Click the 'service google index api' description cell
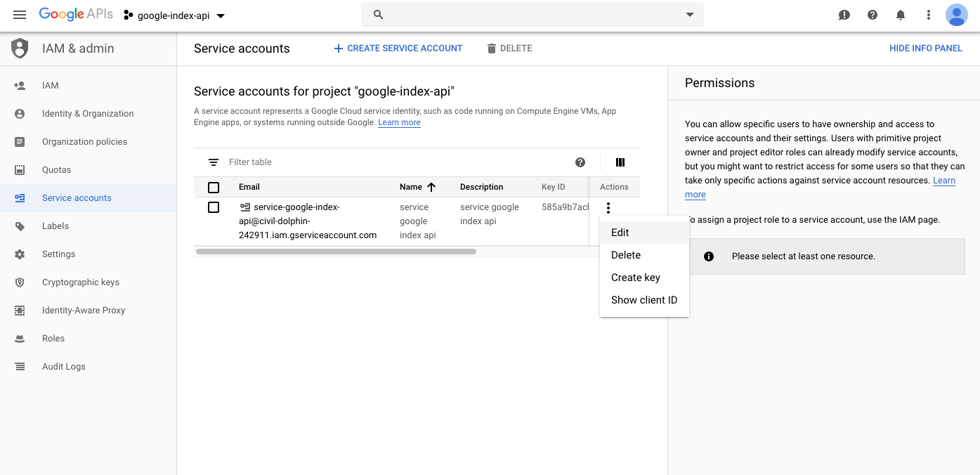 click(x=490, y=214)
